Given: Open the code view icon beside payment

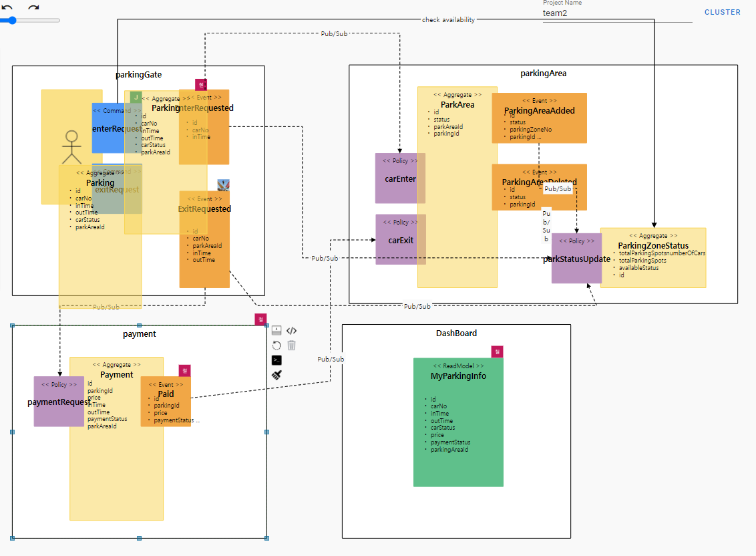Looking at the screenshot, I should [x=291, y=331].
